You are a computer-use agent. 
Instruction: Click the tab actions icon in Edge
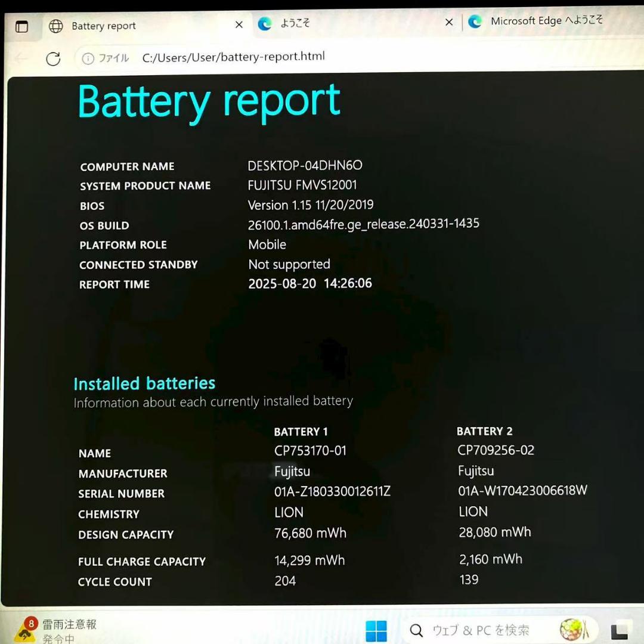pyautogui.click(x=21, y=27)
